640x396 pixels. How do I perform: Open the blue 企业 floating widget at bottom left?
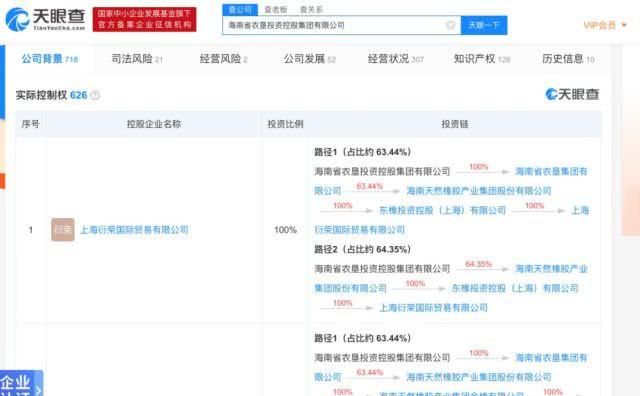pyautogui.click(x=21, y=383)
